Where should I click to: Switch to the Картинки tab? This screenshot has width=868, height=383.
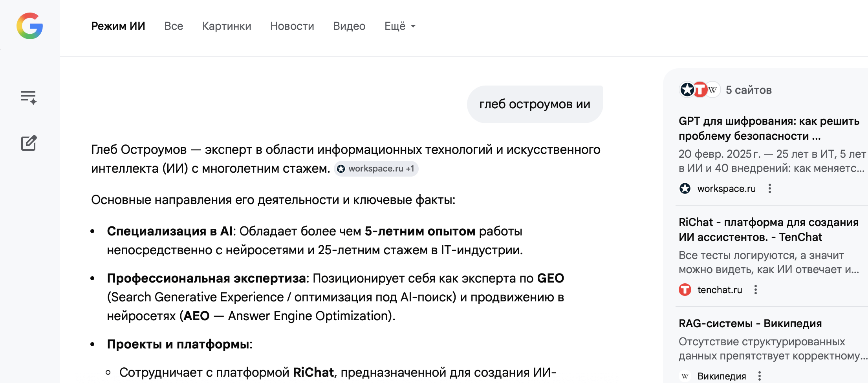[x=227, y=26]
